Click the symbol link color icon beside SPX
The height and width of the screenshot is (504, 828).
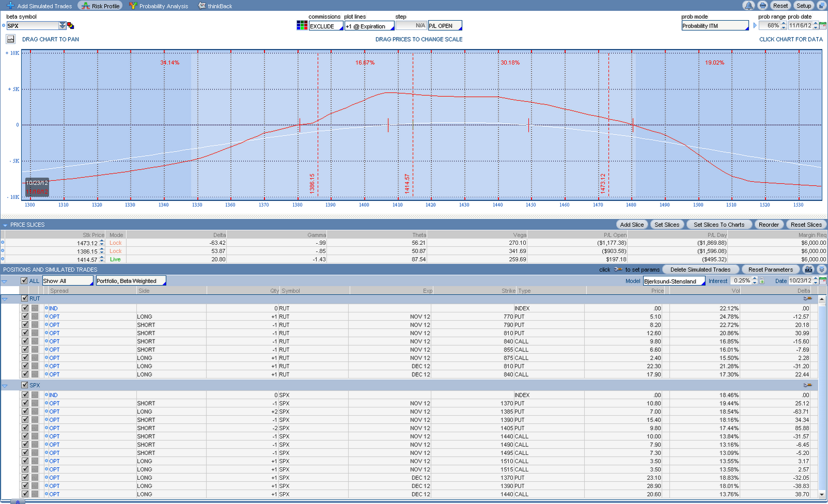(x=70, y=25)
